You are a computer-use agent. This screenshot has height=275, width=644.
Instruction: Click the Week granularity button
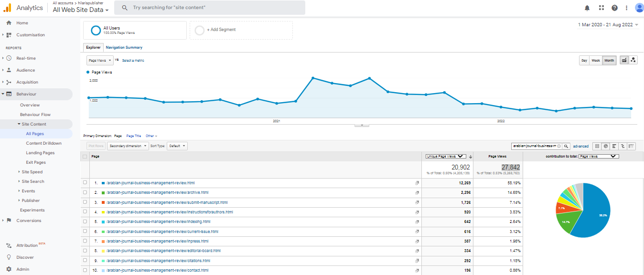click(x=596, y=60)
